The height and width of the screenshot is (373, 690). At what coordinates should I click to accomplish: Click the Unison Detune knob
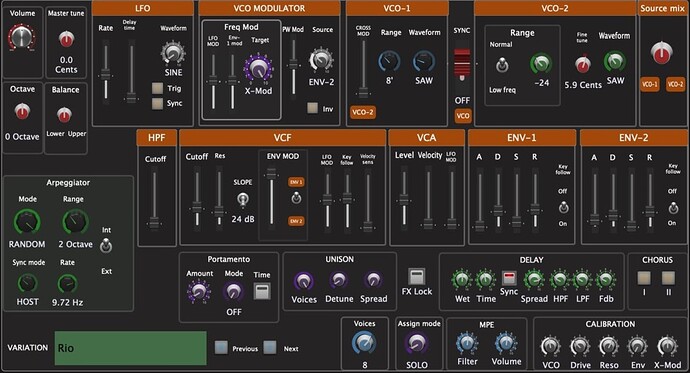point(338,280)
